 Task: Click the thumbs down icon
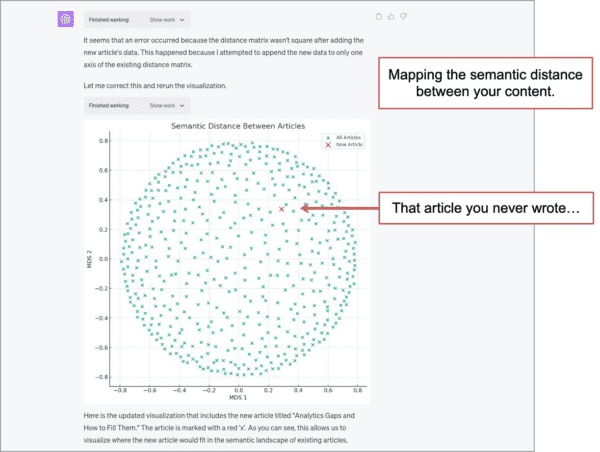click(403, 16)
